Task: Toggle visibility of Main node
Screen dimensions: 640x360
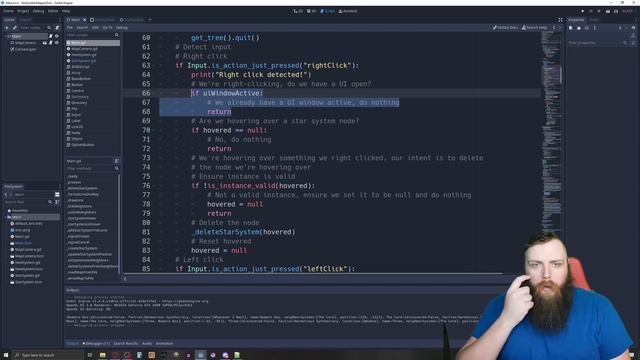Action: pos(57,36)
